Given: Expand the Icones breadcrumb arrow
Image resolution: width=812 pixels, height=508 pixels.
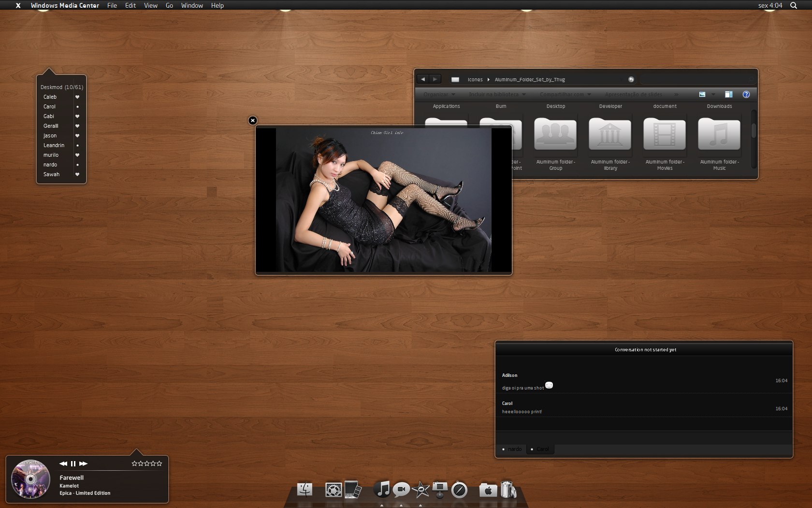Looking at the screenshot, I should tap(488, 79).
